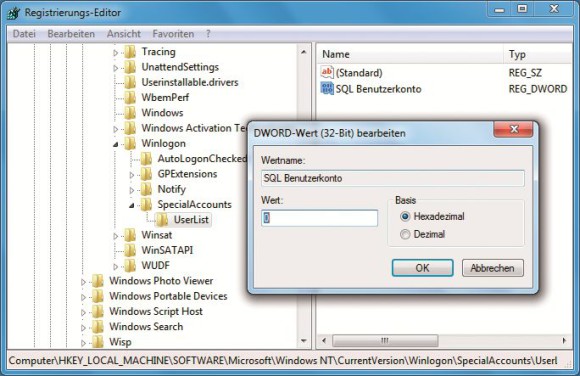The width and height of the screenshot is (580, 376).
Task: Click the Windows Photo Viewer folder icon
Action: coord(97,281)
